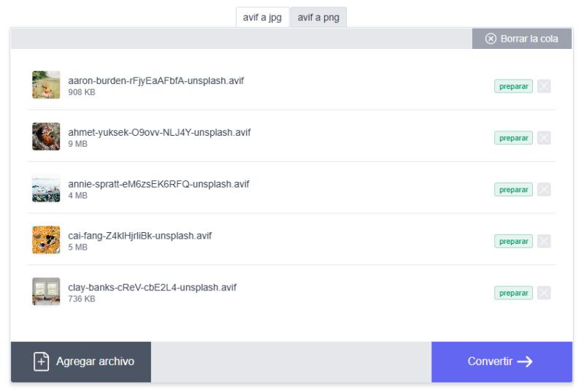The image size is (584, 392).
Task: Click the Borrar la cola button
Action: [x=522, y=39]
